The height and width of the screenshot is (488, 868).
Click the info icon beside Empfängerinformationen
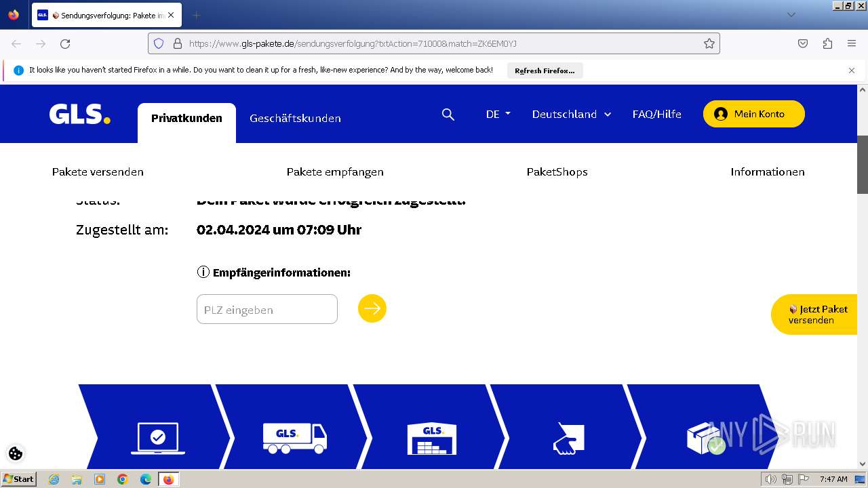[203, 272]
